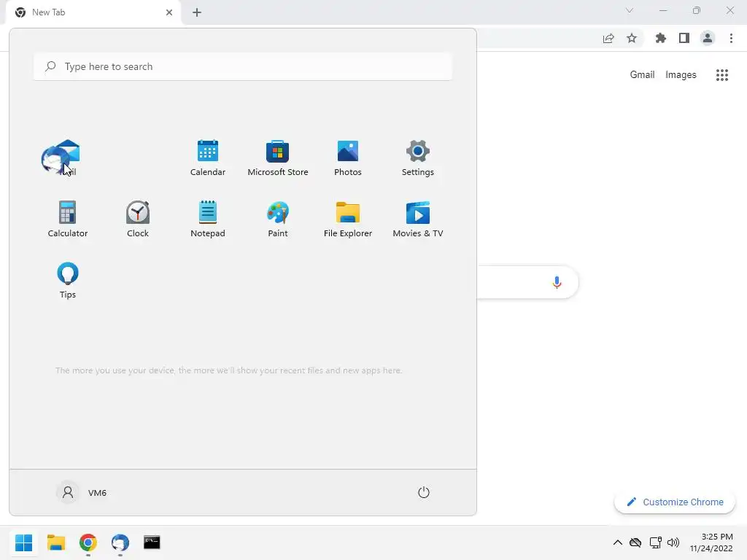Viewport: 747px width, 560px height.
Task: Open Chrome three-dot menu
Action: coord(731,38)
